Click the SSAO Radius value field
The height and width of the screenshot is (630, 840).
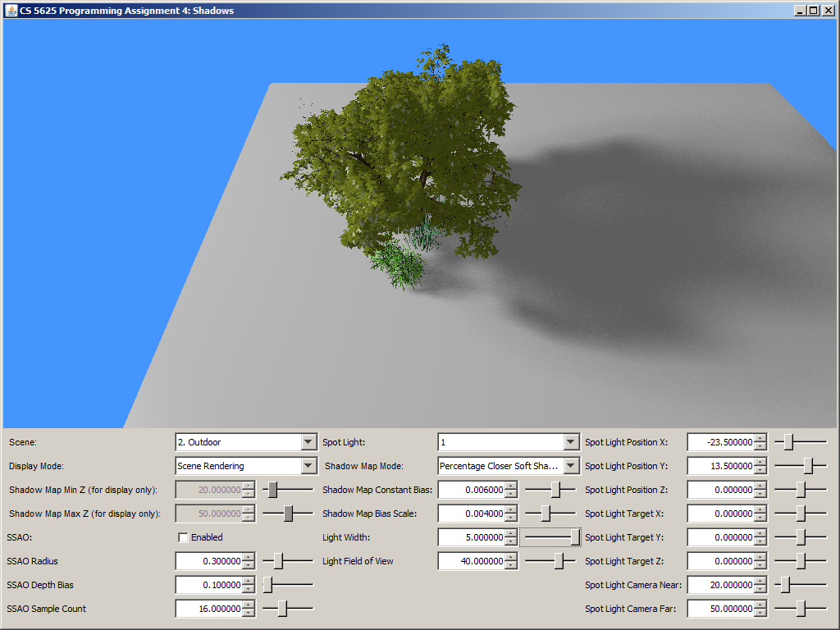[209, 561]
